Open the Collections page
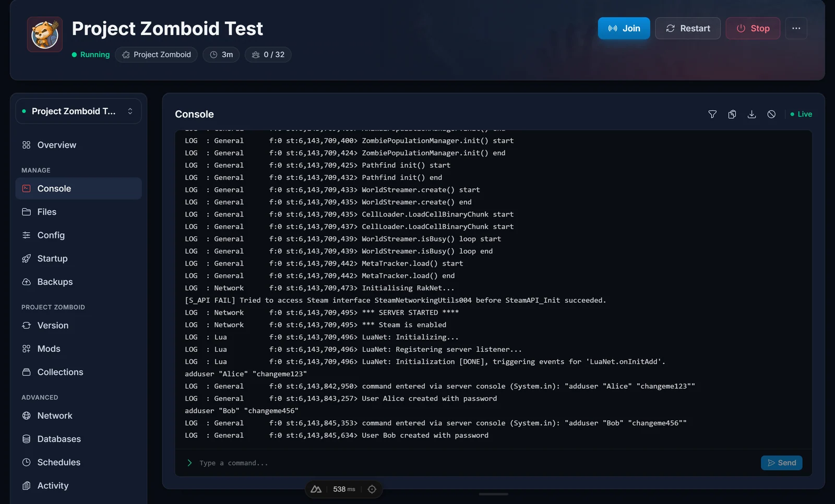The image size is (835, 504). (x=78, y=372)
